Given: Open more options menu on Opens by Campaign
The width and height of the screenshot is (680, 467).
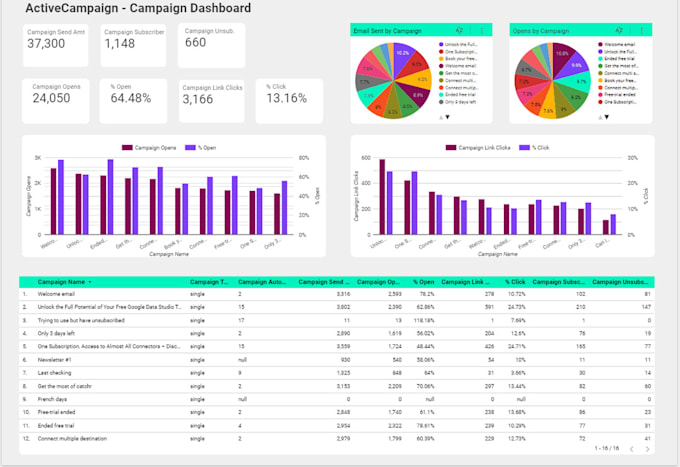Looking at the screenshot, I should click(642, 30).
